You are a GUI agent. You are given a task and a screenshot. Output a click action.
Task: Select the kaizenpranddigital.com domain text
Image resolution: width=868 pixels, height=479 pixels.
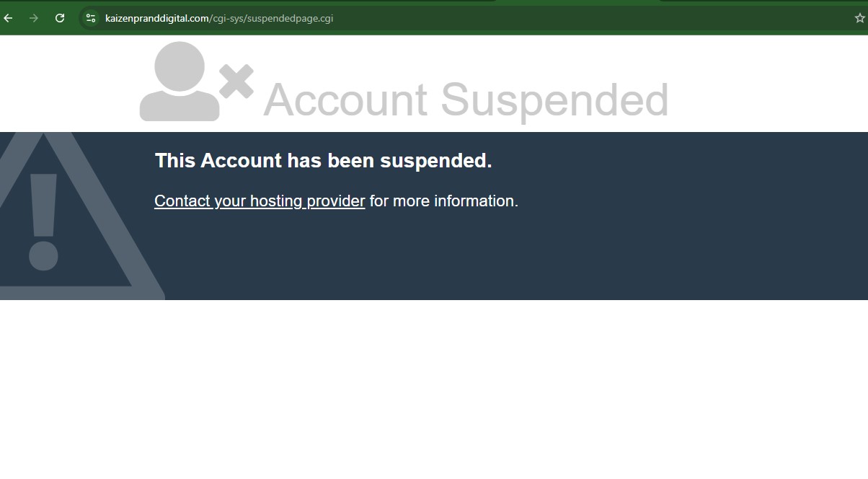pyautogui.click(x=157, y=18)
